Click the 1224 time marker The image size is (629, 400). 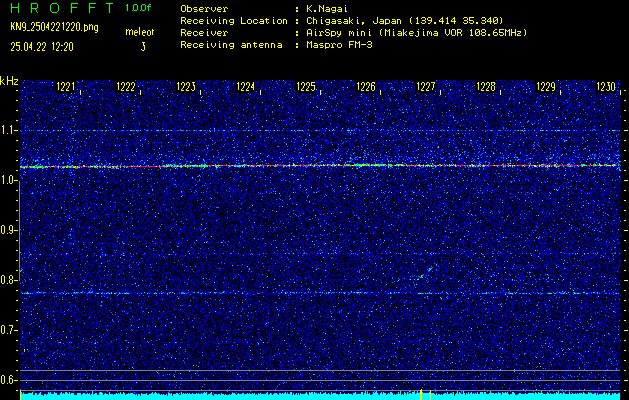246,87
